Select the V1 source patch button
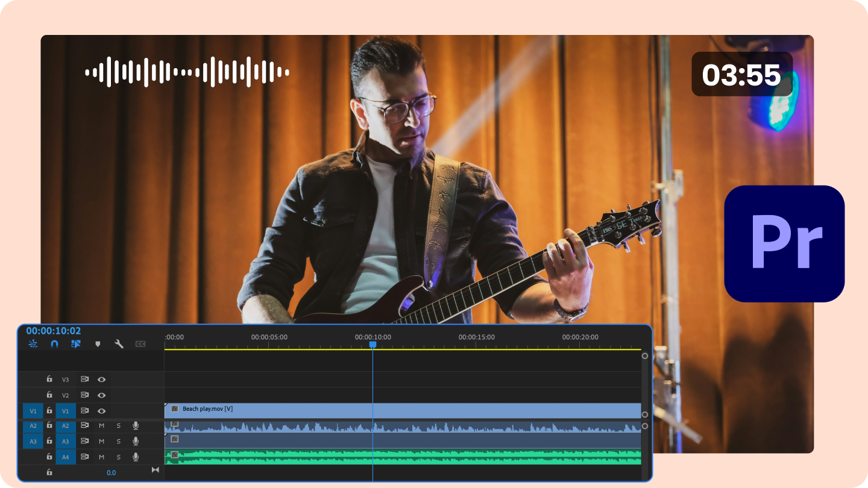 coord(34,410)
